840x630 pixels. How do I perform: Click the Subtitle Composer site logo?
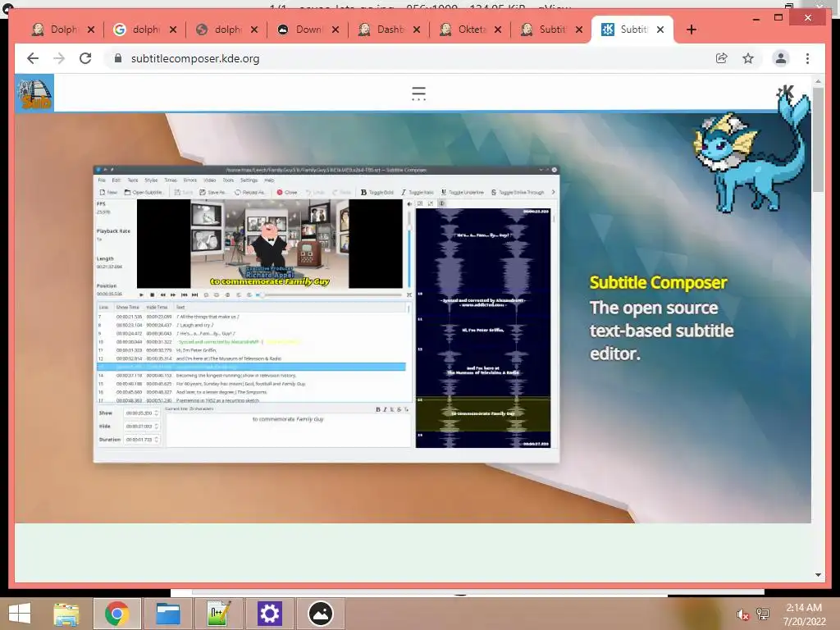click(x=34, y=94)
